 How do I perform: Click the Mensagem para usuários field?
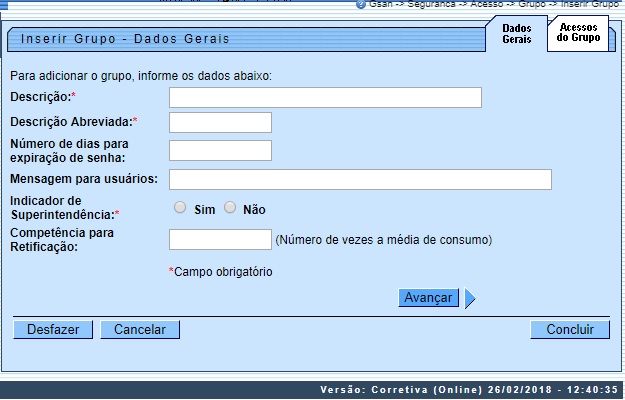click(x=360, y=179)
